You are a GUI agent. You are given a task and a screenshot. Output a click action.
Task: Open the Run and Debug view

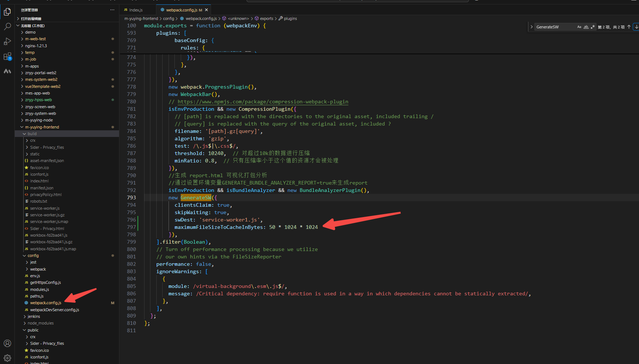(7, 41)
